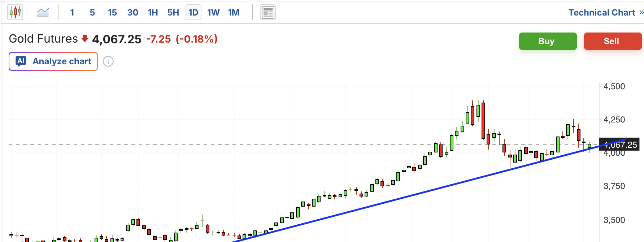Click the red Sell button

pos(613,41)
